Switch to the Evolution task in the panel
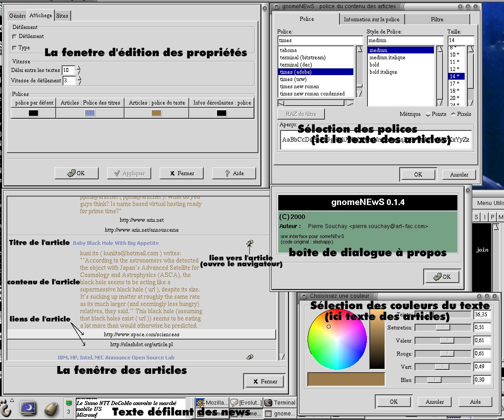 coord(246,403)
